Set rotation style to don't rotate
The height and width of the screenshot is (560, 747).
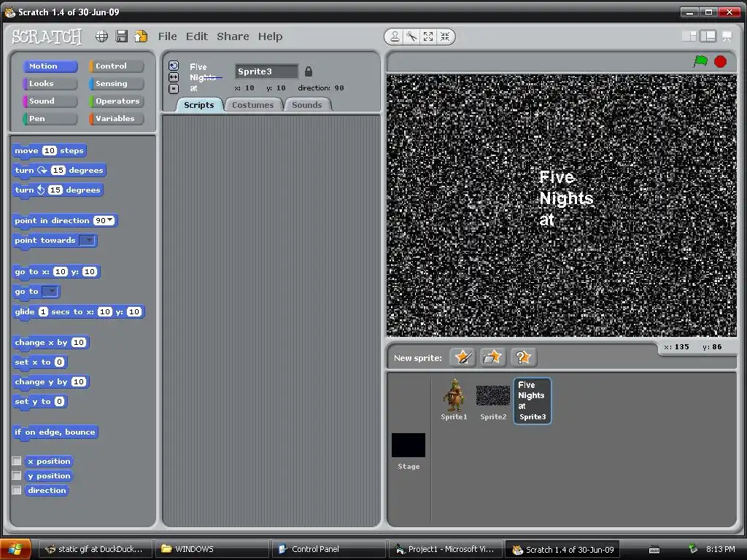tap(174, 88)
